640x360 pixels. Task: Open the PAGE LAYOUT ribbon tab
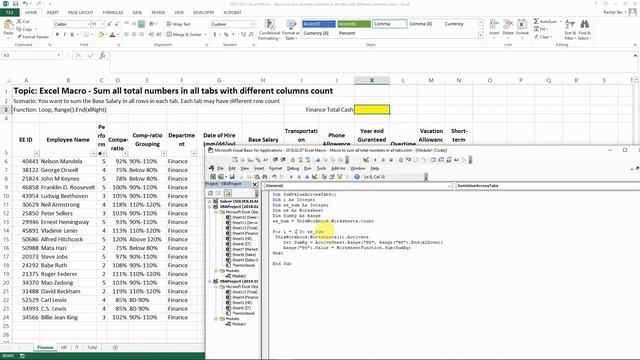(80, 13)
